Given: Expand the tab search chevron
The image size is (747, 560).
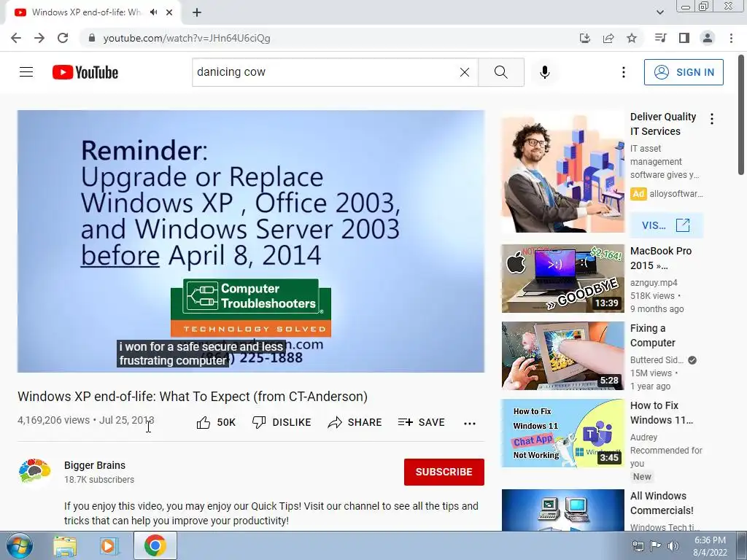Looking at the screenshot, I should (659, 12).
